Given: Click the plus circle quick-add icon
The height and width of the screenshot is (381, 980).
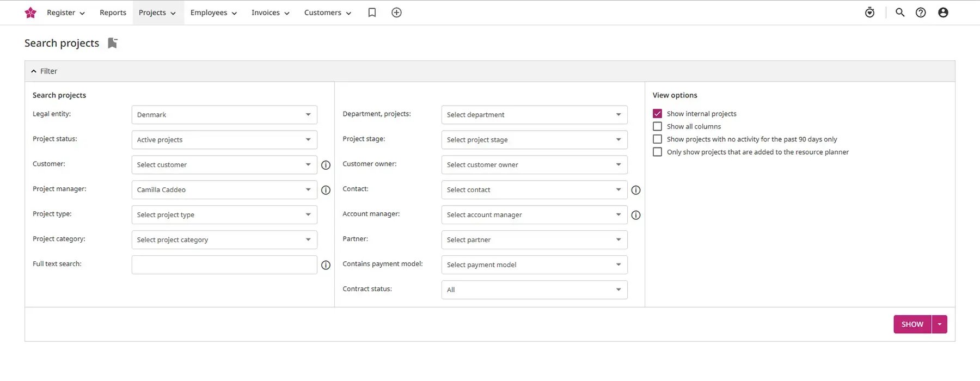Looking at the screenshot, I should click(x=396, y=13).
